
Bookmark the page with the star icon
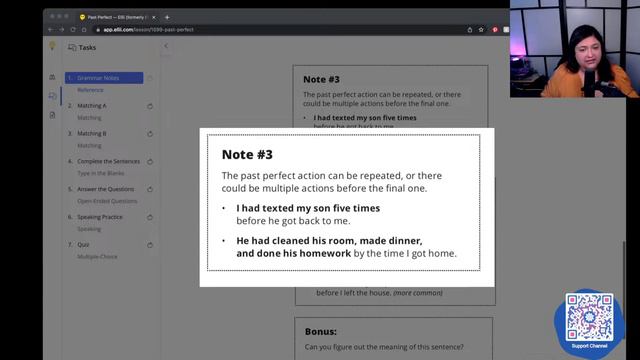tap(481, 29)
